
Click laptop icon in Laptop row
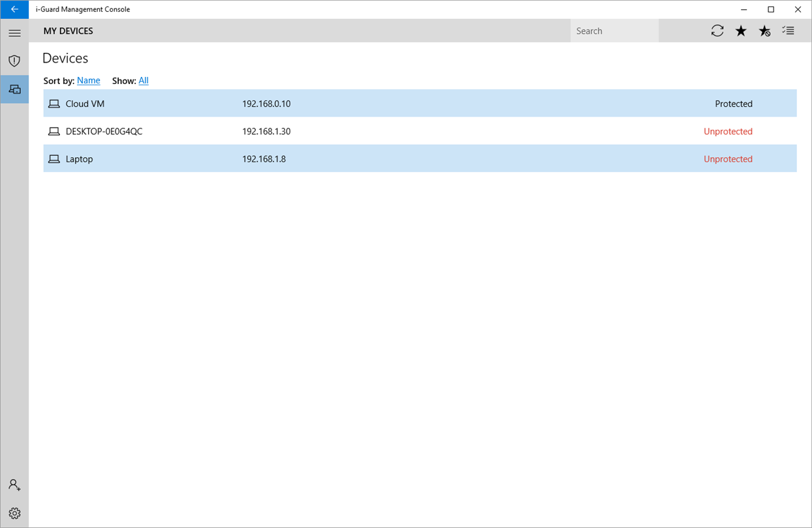(x=54, y=159)
